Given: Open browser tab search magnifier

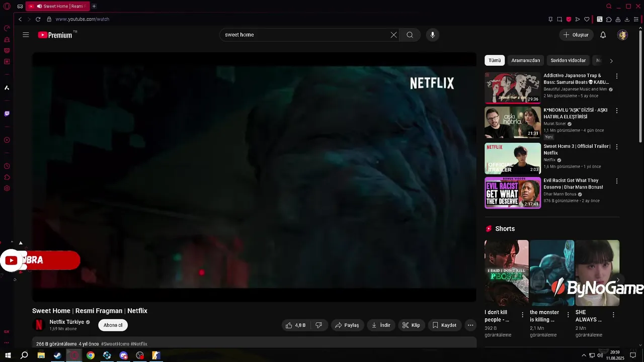Looking at the screenshot, I should pos(609,7).
